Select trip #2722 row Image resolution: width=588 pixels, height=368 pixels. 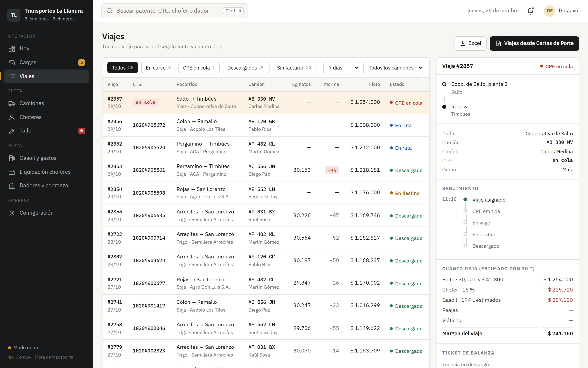click(x=266, y=238)
